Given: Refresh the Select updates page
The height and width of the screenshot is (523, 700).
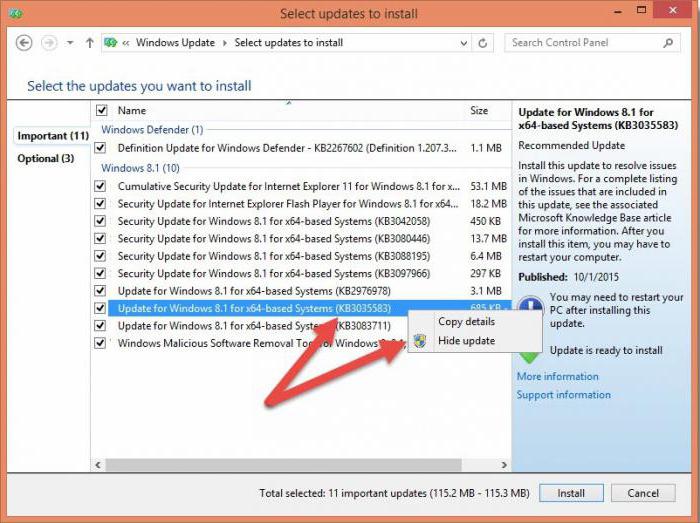Looking at the screenshot, I should point(483,43).
